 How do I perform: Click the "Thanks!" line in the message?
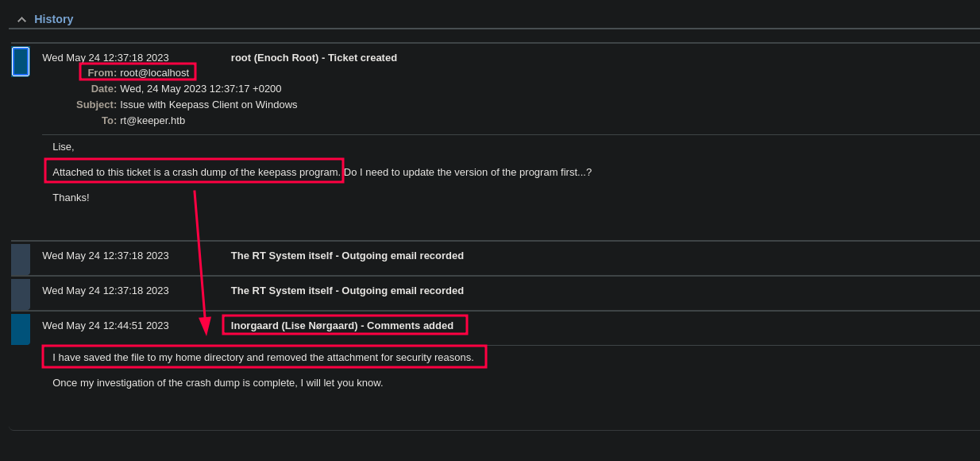point(71,198)
